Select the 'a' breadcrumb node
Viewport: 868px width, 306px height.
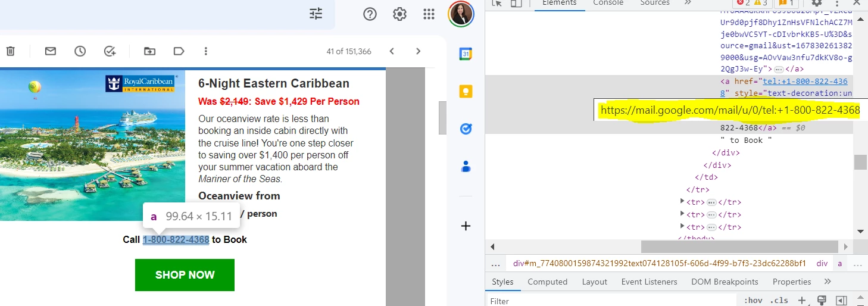pyautogui.click(x=840, y=263)
